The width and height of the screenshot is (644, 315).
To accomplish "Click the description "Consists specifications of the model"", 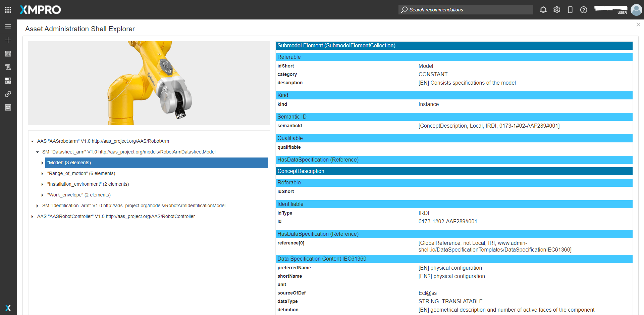I will click(467, 83).
